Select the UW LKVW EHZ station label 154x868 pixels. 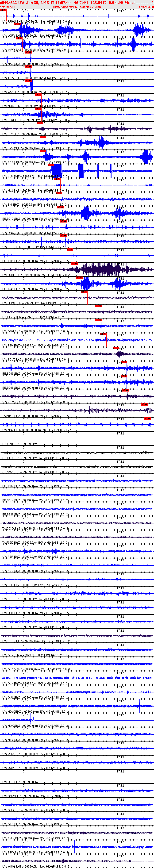[x=36, y=149]
